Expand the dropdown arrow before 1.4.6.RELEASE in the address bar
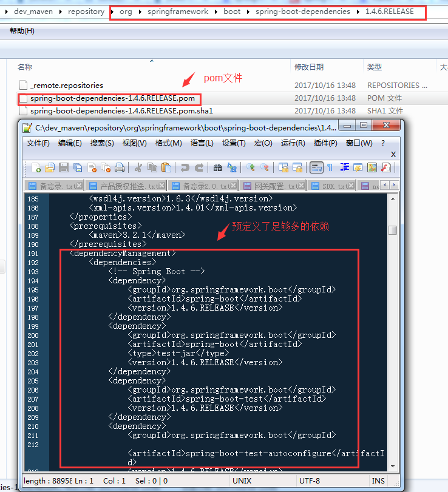Image resolution: width=448 pixels, height=492 pixels. click(x=358, y=12)
